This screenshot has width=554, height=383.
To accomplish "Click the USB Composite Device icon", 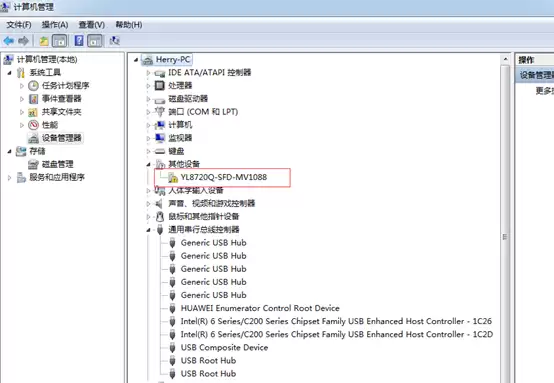I will (x=172, y=348).
